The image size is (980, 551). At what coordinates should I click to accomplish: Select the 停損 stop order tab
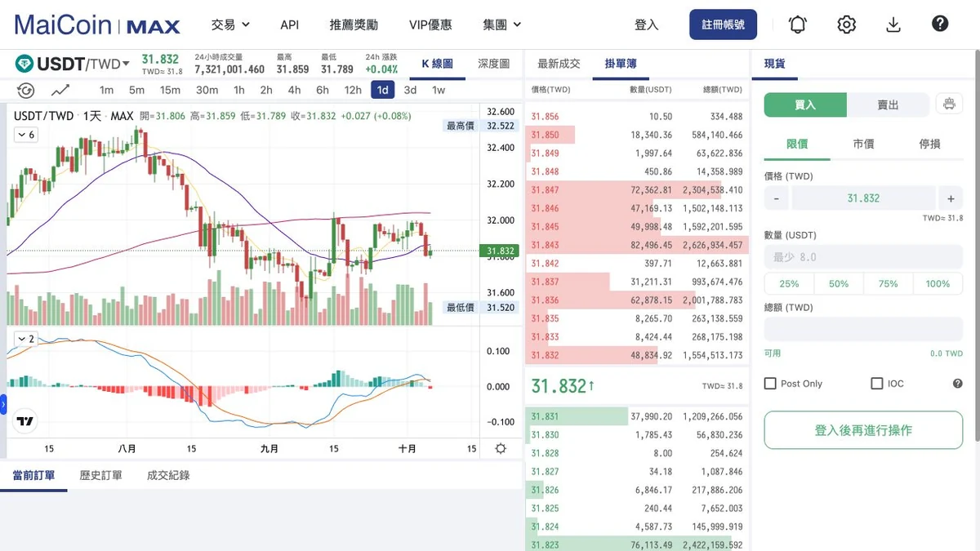point(929,144)
